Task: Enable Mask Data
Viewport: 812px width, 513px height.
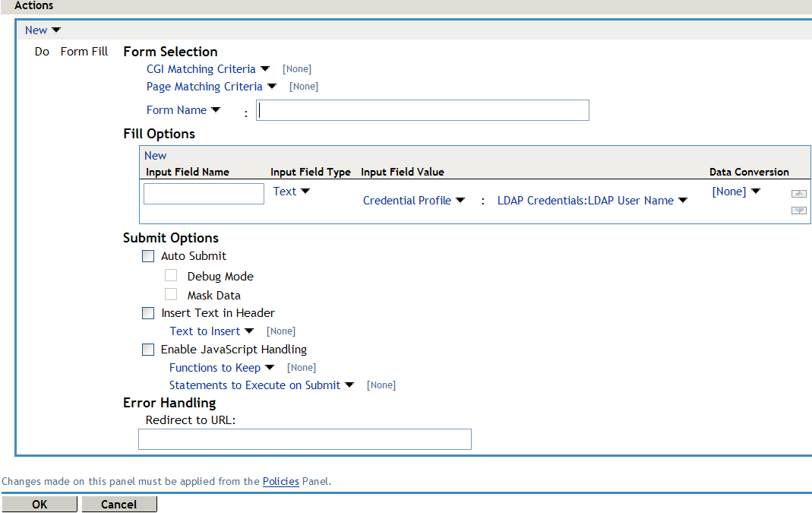Action: click(x=171, y=294)
